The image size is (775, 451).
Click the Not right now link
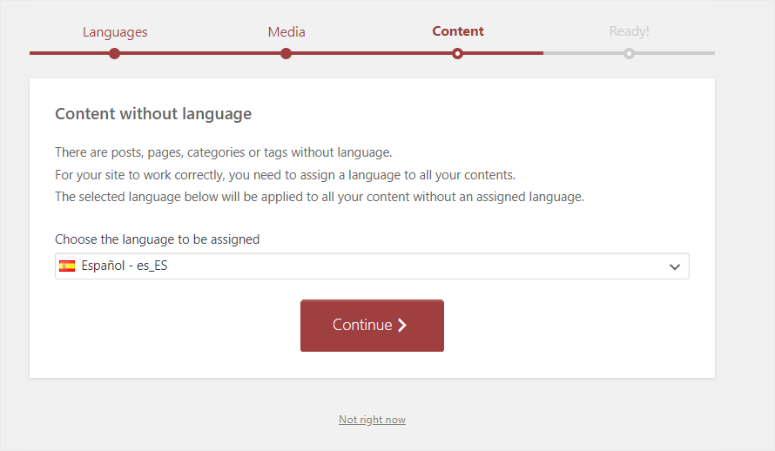(372, 419)
